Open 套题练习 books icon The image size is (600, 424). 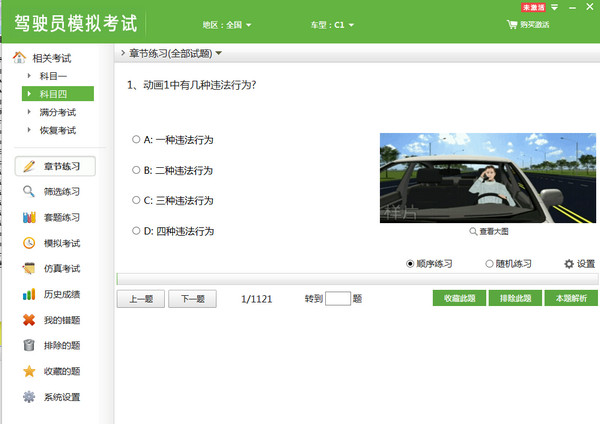pos(29,217)
